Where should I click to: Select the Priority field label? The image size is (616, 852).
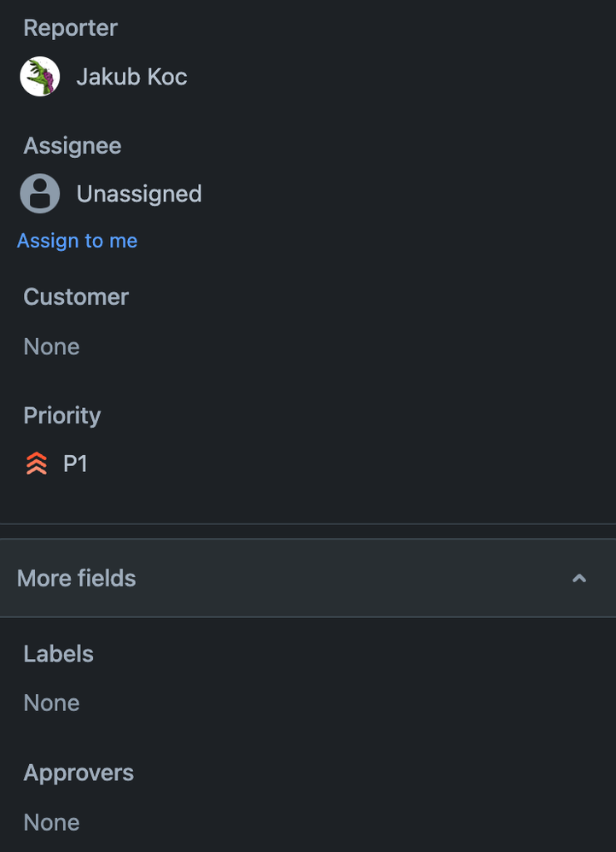point(61,415)
